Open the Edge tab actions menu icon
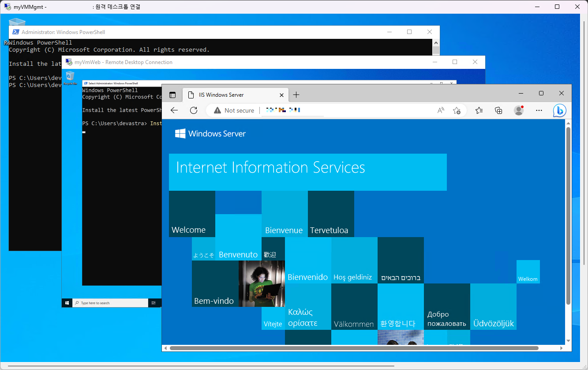The image size is (588, 370). (172, 94)
